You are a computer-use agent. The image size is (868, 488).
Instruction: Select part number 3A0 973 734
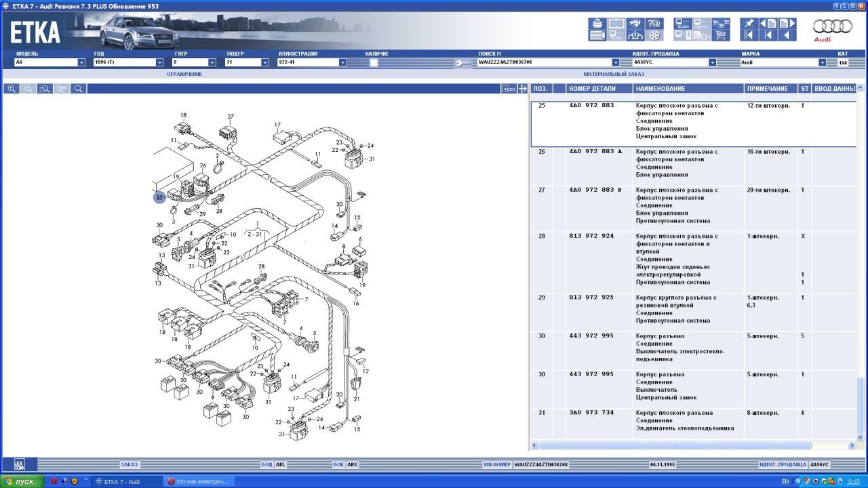[591, 413]
